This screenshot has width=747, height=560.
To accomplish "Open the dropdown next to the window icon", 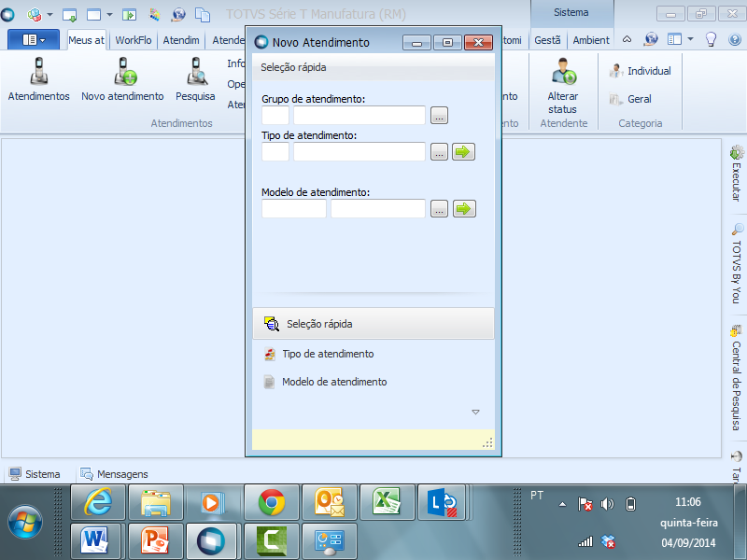I will click(109, 15).
